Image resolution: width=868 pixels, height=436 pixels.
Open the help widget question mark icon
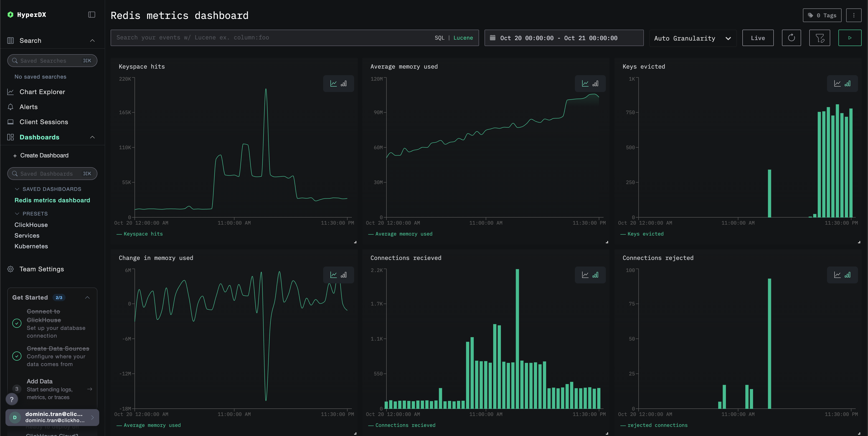(12, 399)
